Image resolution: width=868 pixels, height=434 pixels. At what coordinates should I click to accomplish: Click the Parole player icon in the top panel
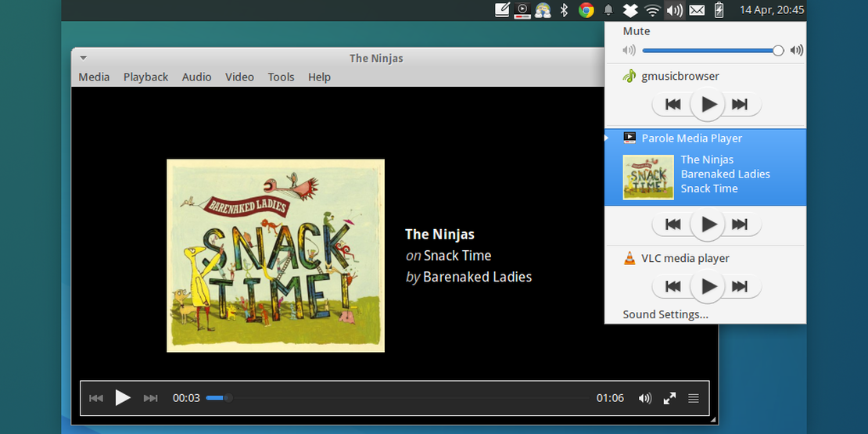click(x=522, y=10)
